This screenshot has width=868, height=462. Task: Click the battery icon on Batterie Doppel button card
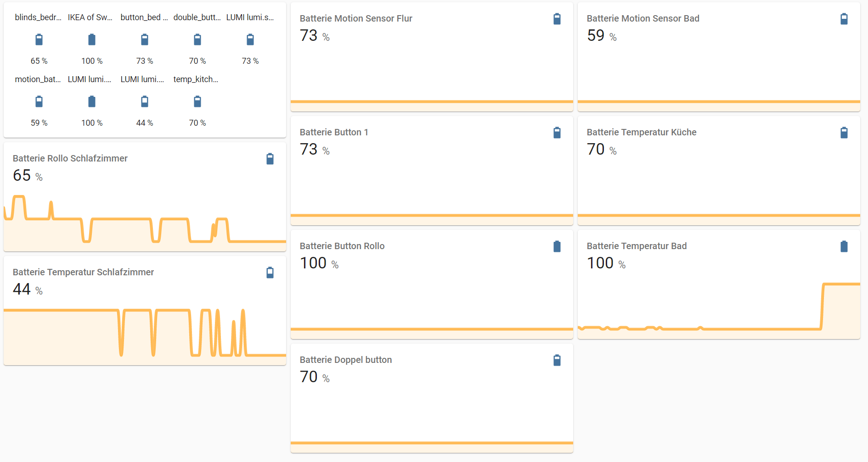[x=557, y=360]
